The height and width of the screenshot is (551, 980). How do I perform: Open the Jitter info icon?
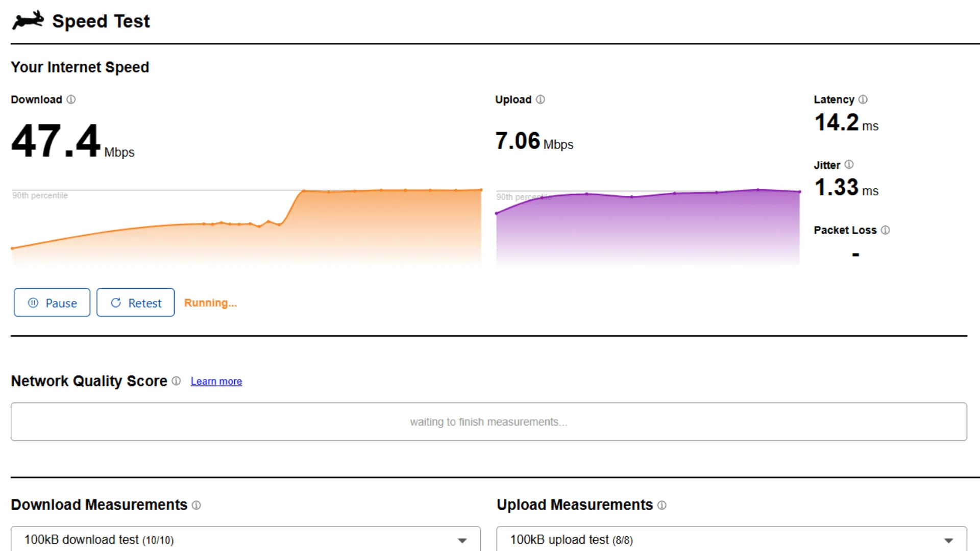click(x=849, y=165)
